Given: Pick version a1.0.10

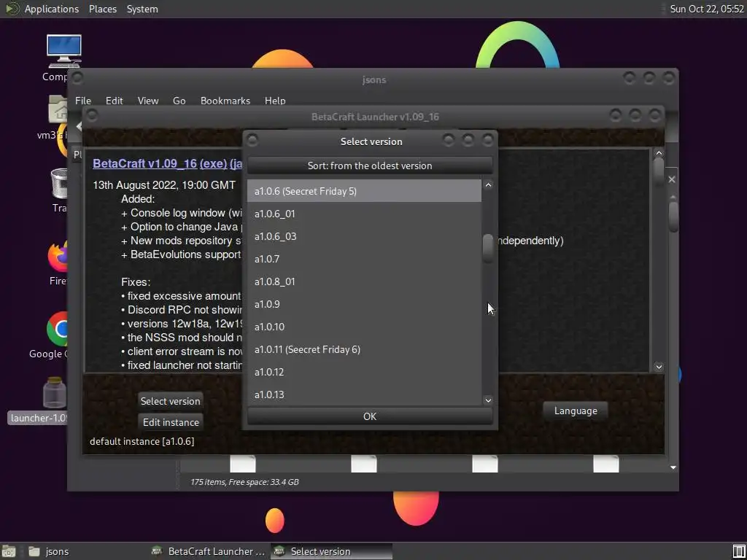Looking at the screenshot, I should click(x=364, y=327).
